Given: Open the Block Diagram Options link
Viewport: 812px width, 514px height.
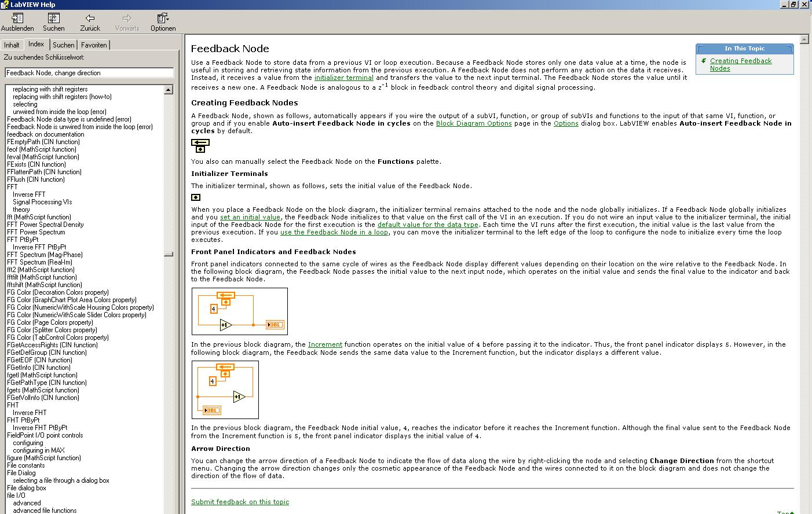Looking at the screenshot, I should [474, 123].
